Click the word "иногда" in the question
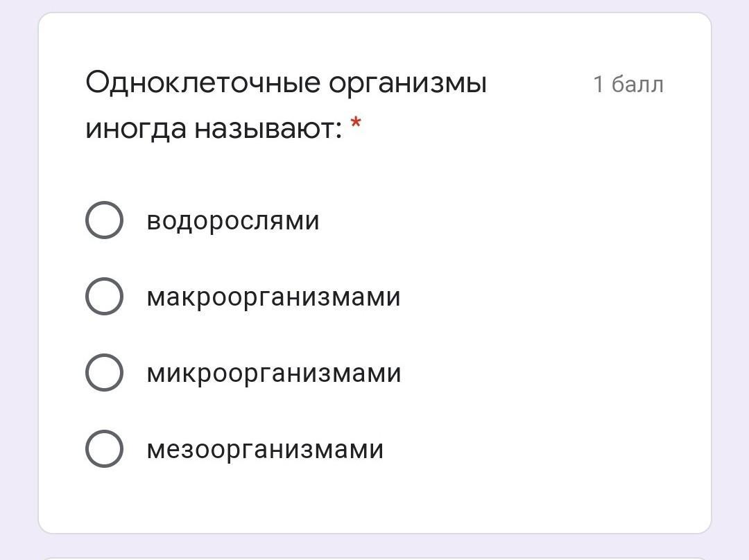This screenshot has width=749, height=560. pyautogui.click(x=136, y=129)
